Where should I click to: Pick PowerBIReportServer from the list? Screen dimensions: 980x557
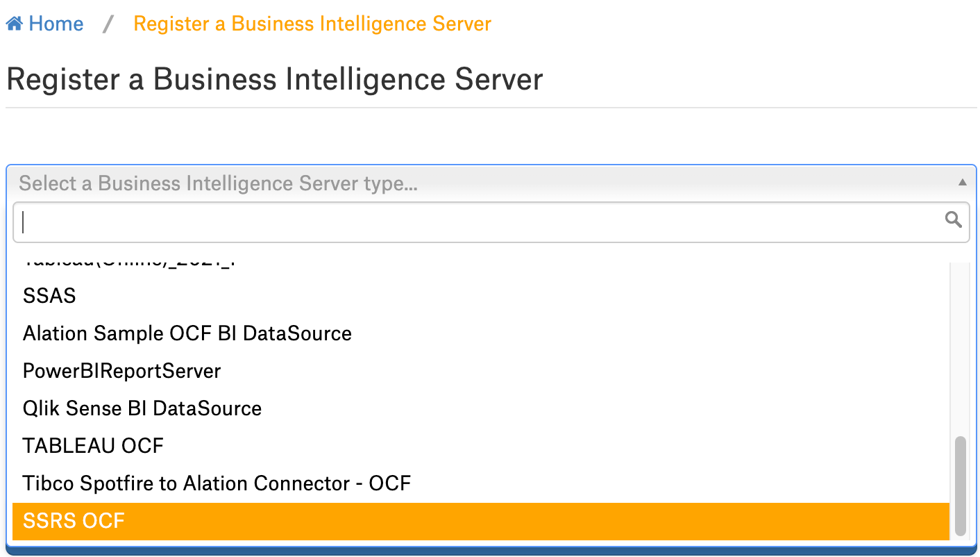point(481,371)
